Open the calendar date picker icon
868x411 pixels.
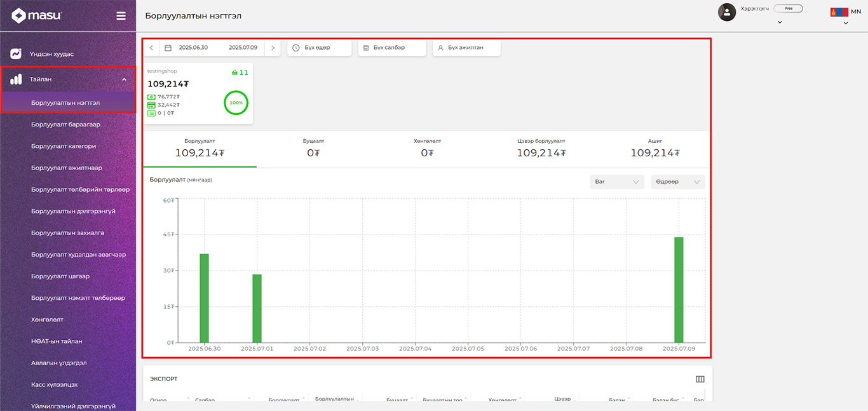tap(168, 48)
